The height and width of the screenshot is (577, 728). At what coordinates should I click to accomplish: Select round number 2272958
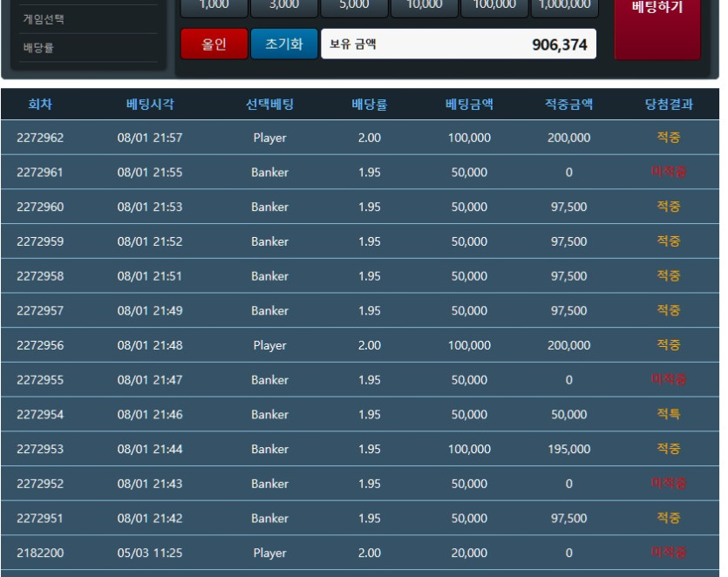tap(40, 276)
